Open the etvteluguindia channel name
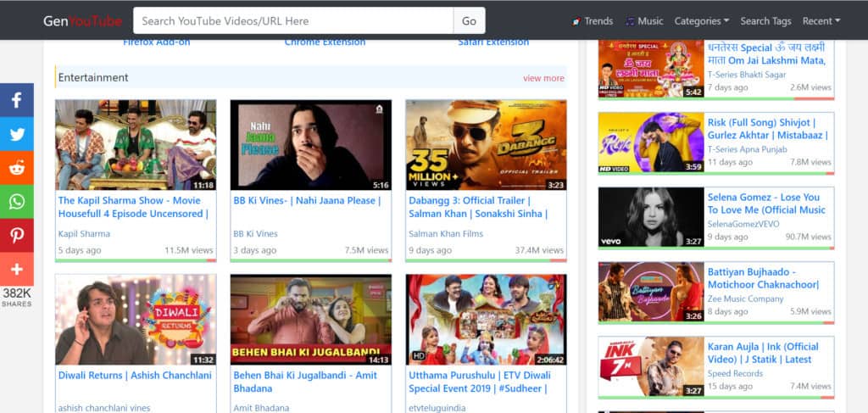 pos(437,408)
